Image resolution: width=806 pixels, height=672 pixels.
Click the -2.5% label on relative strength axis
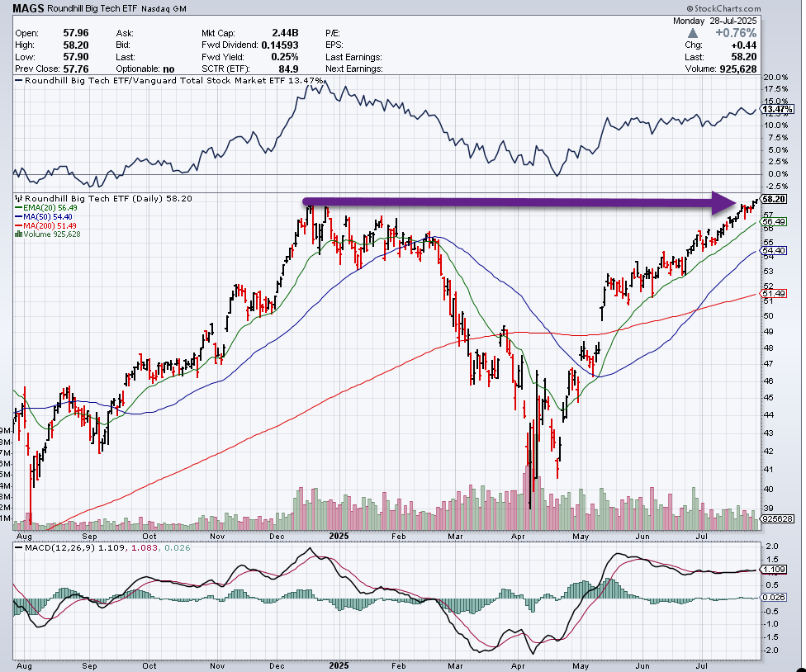[x=775, y=186]
